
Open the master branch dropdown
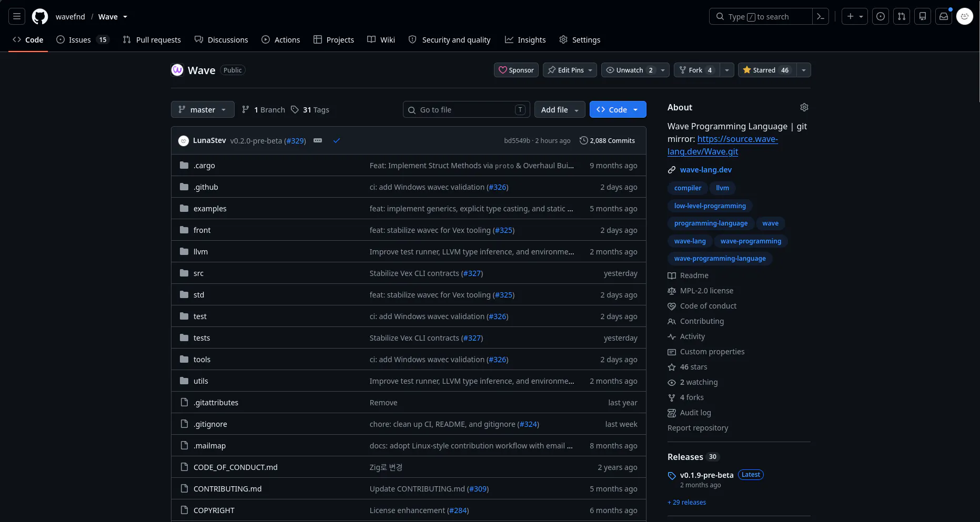tap(203, 109)
